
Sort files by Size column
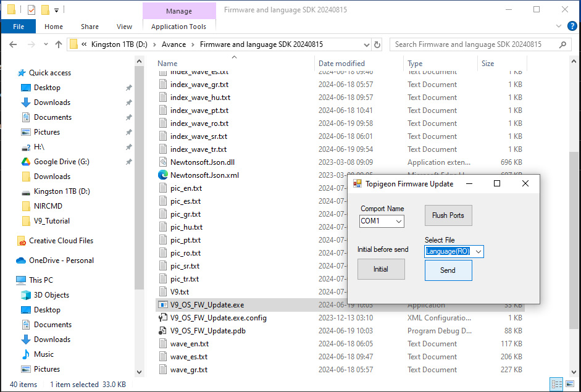pos(488,64)
